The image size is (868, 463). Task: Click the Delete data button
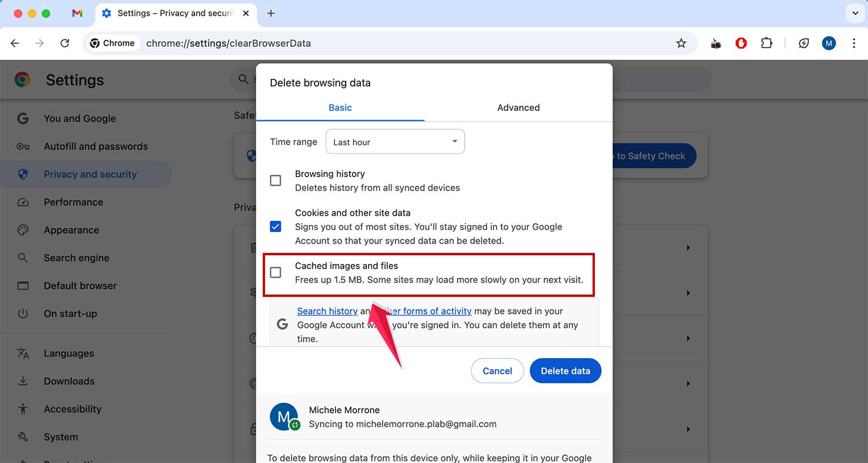[x=565, y=370]
